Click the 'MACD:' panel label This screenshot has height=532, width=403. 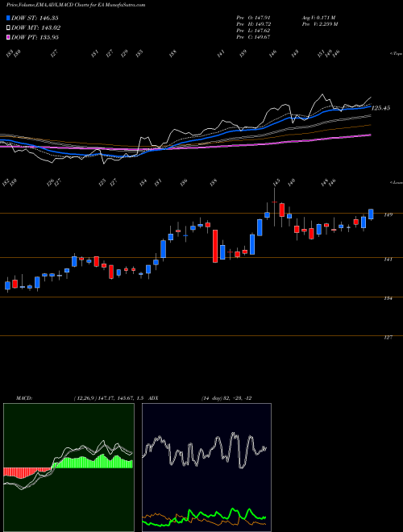click(23, 398)
